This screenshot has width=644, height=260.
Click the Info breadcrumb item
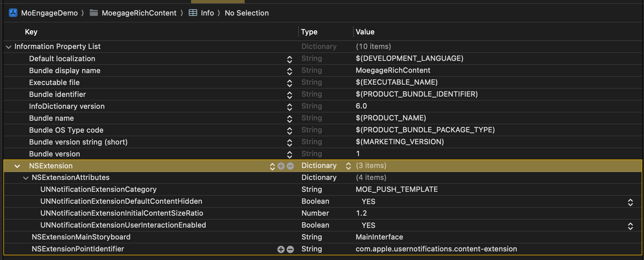tap(207, 13)
